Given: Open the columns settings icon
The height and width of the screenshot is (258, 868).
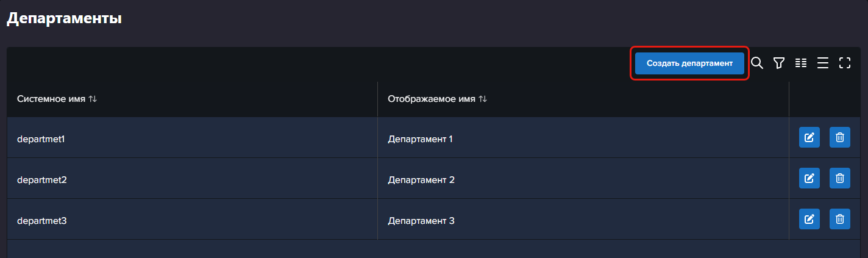Looking at the screenshot, I should pos(801,63).
